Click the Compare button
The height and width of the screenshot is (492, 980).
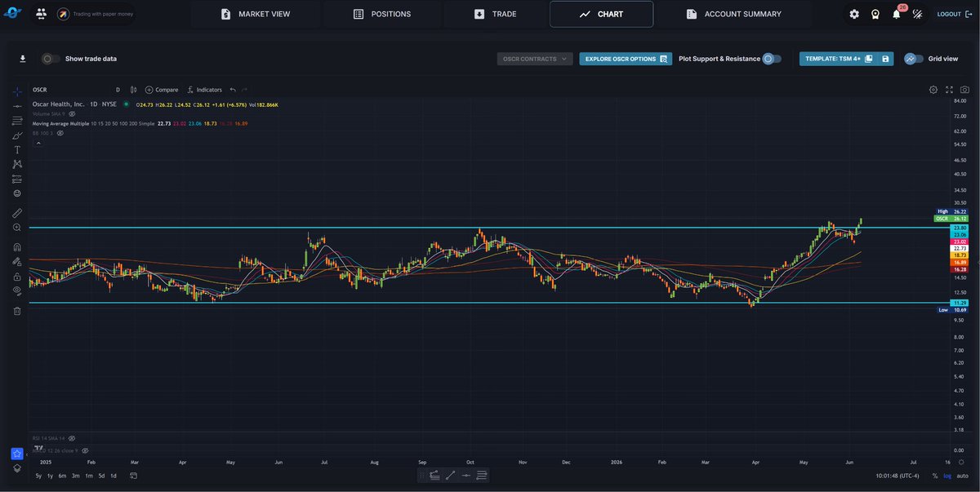point(162,90)
